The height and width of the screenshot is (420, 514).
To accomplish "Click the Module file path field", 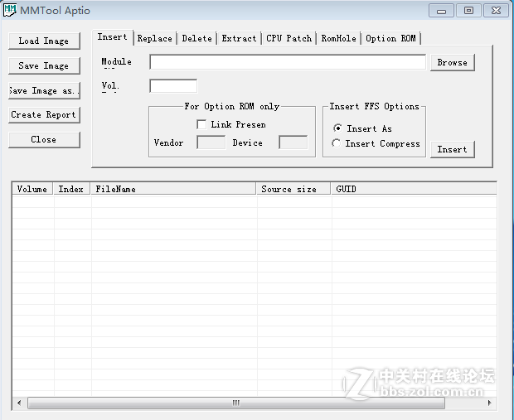I will [x=288, y=62].
